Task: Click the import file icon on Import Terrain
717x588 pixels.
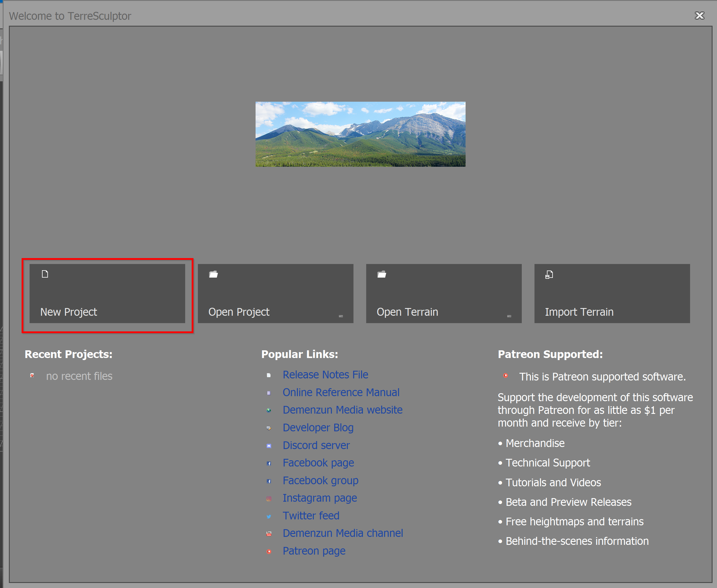Action: [x=549, y=274]
